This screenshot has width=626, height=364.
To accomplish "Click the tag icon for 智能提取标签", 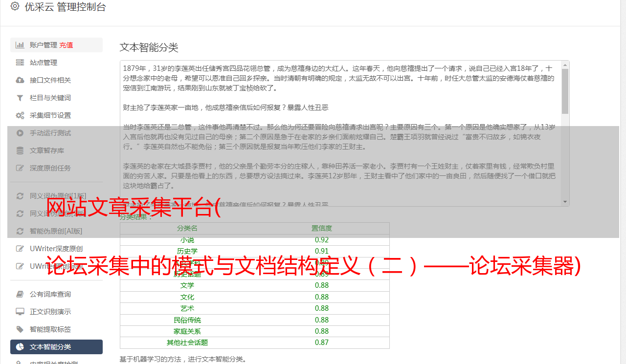I will point(20,329).
